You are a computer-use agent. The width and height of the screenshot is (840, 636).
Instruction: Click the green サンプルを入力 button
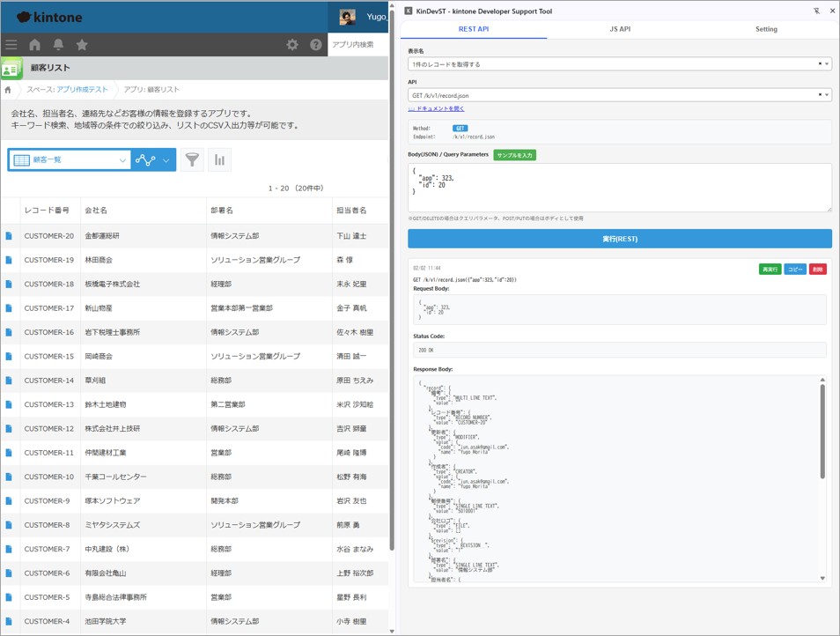click(x=514, y=155)
